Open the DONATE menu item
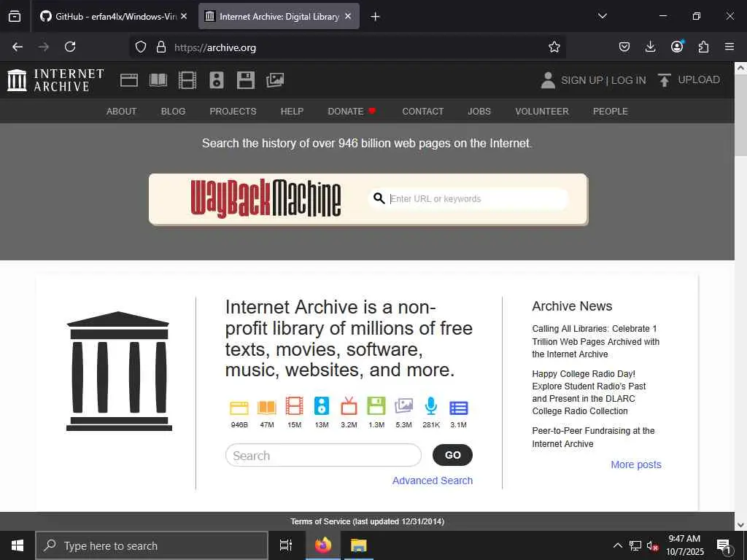This screenshot has height=560, width=747. 352,112
